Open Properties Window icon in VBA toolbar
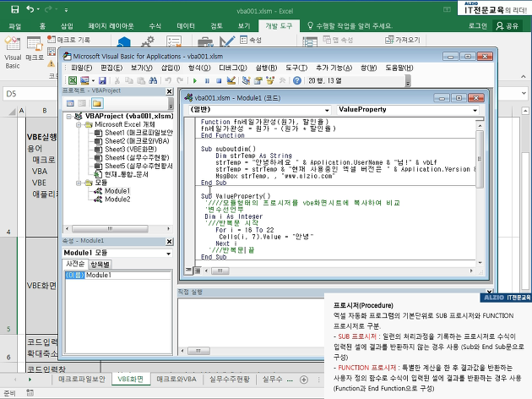This screenshot has height=399, width=532. coord(258,80)
